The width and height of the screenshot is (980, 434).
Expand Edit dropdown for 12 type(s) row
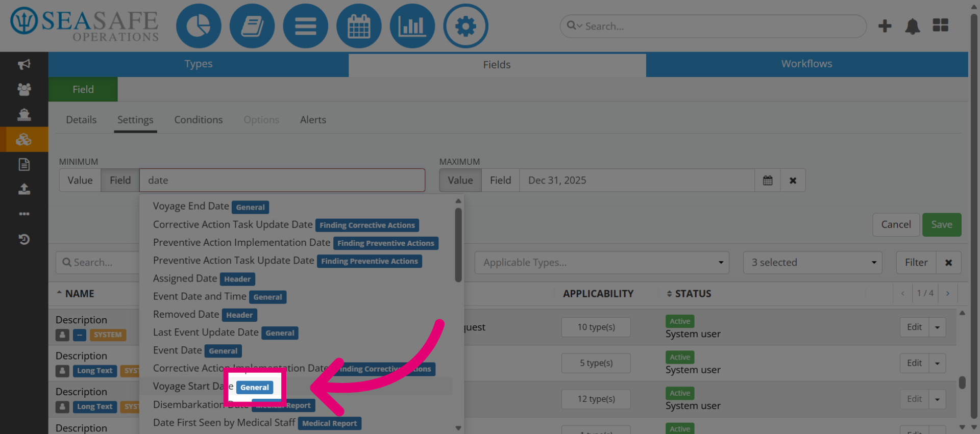click(x=937, y=399)
